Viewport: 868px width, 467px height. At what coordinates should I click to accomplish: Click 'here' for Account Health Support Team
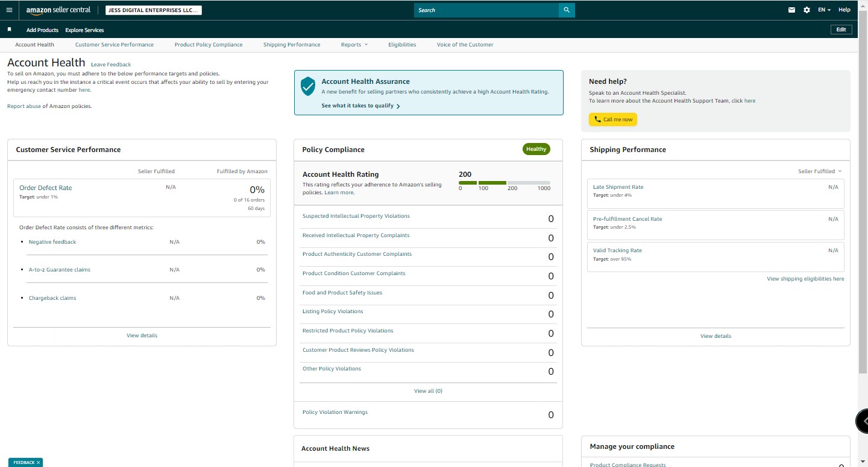click(750, 101)
